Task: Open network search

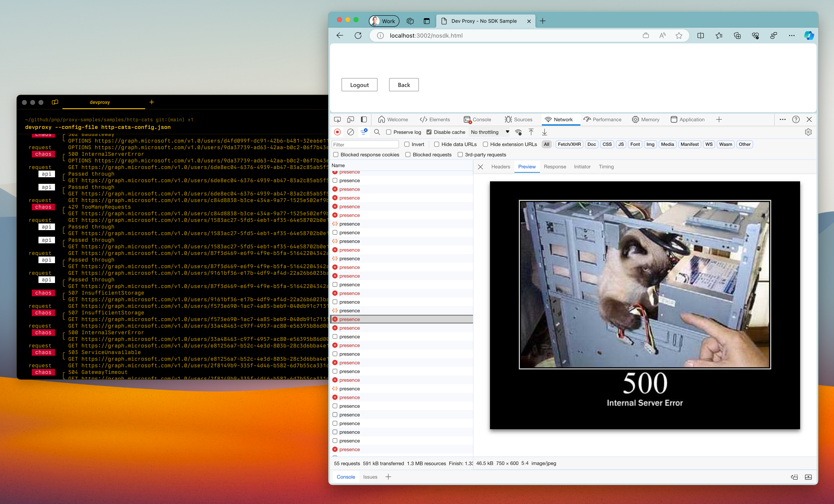Action: pyautogui.click(x=377, y=132)
